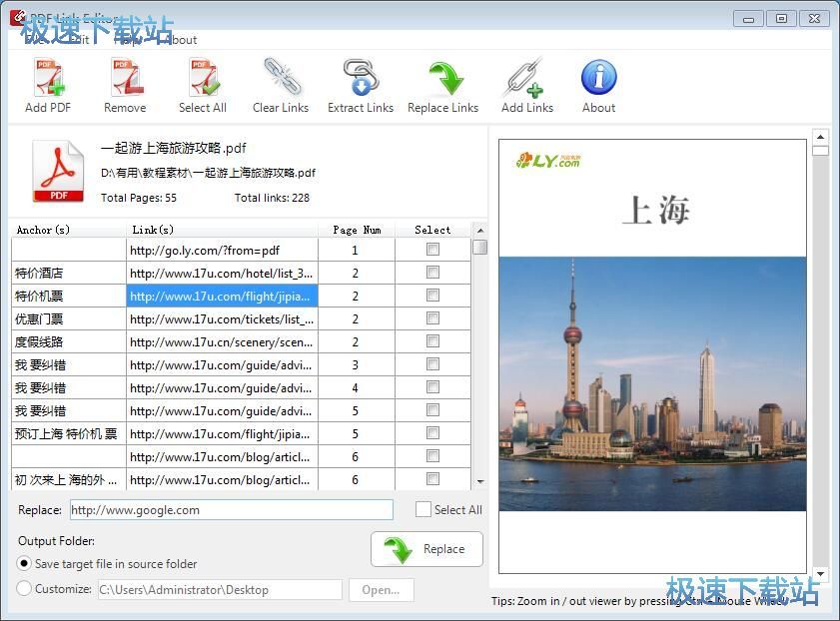Click the 度假线路 anchor cell
The height and width of the screenshot is (621, 840).
tap(69, 342)
